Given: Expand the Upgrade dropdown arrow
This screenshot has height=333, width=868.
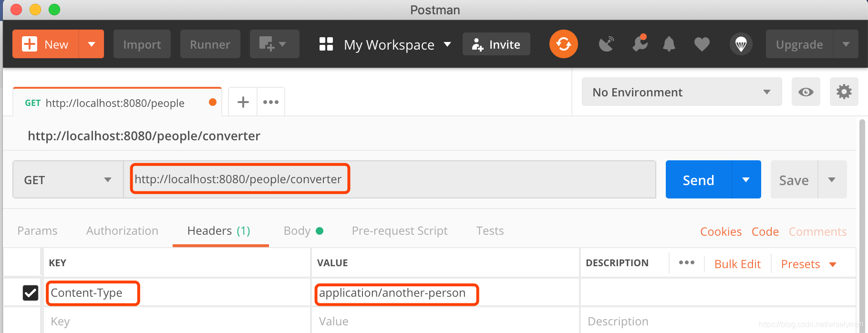Looking at the screenshot, I should point(846,44).
